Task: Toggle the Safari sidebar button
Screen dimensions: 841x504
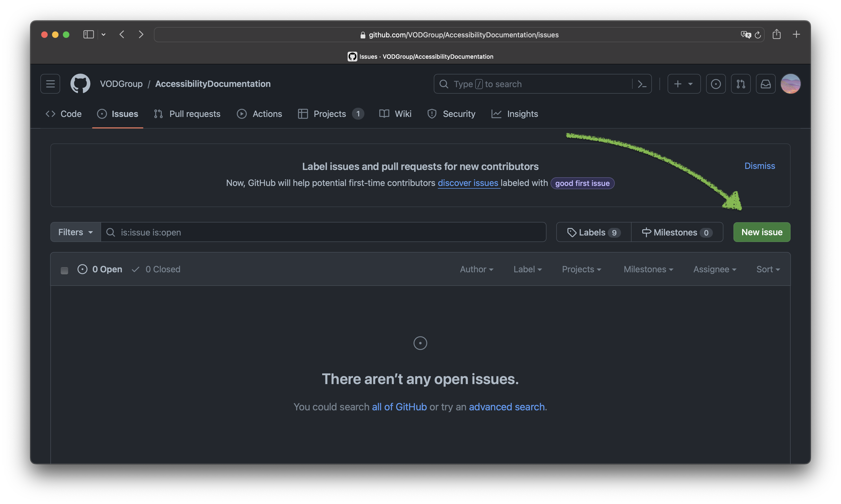Action: coord(88,34)
